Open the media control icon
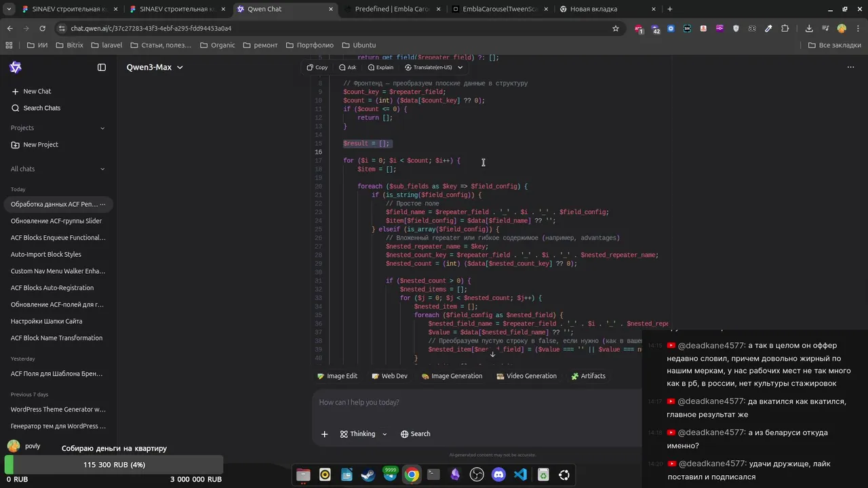This screenshot has width=868, height=488. point(825,28)
